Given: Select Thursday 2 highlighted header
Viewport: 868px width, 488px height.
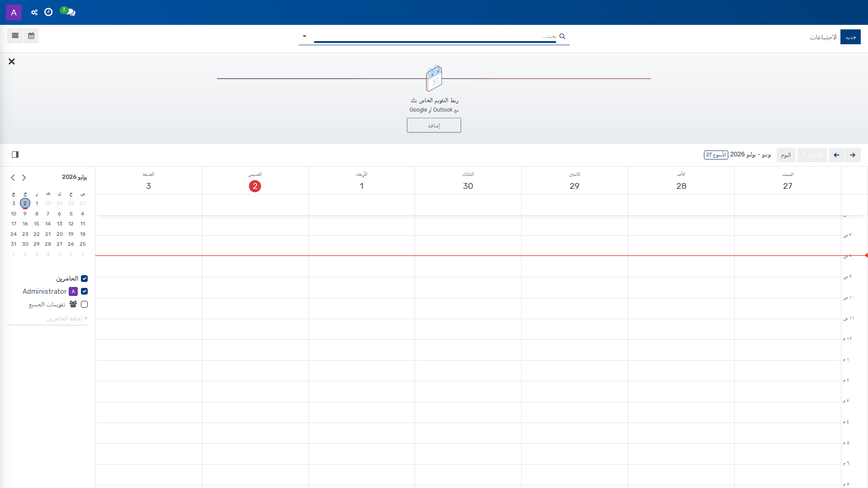Looking at the screenshot, I should pos(255,181).
